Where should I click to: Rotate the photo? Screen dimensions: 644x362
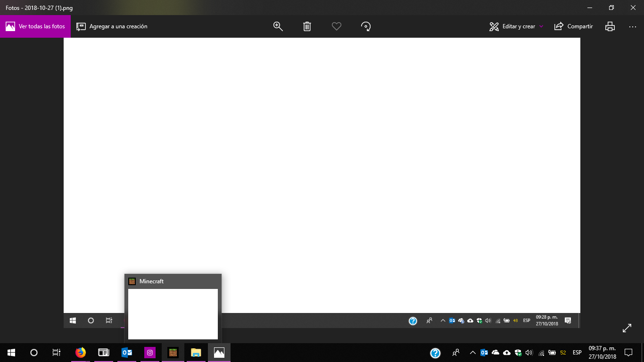tap(366, 26)
